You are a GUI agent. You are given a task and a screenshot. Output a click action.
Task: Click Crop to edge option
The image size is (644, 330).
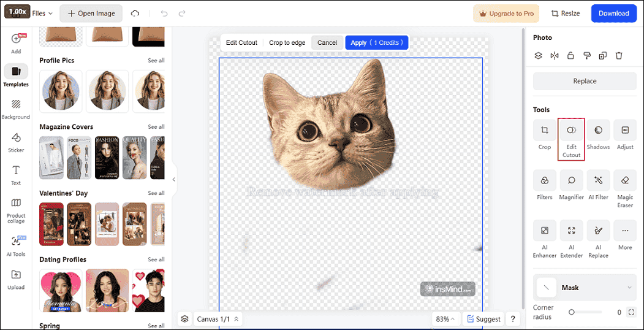coord(287,43)
